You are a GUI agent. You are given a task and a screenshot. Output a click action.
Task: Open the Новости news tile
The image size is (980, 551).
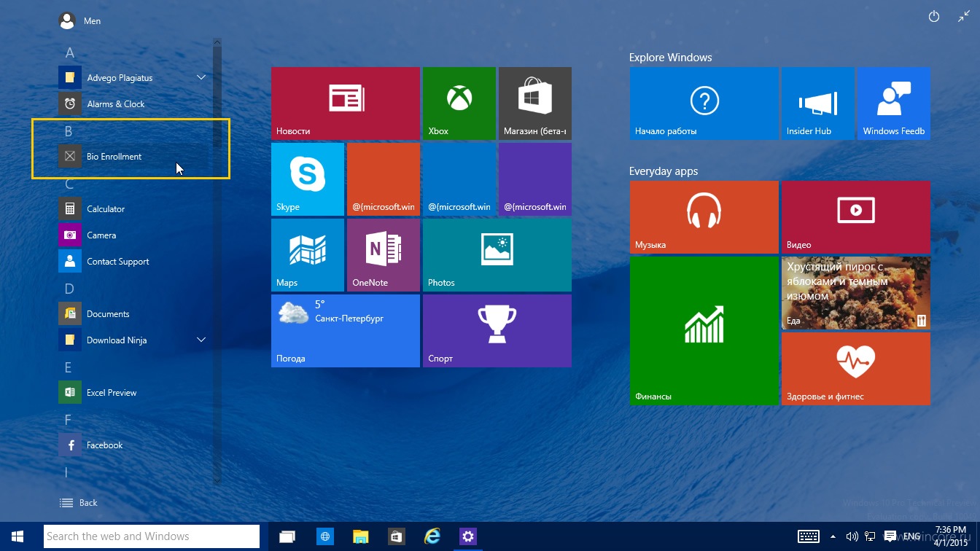(346, 103)
